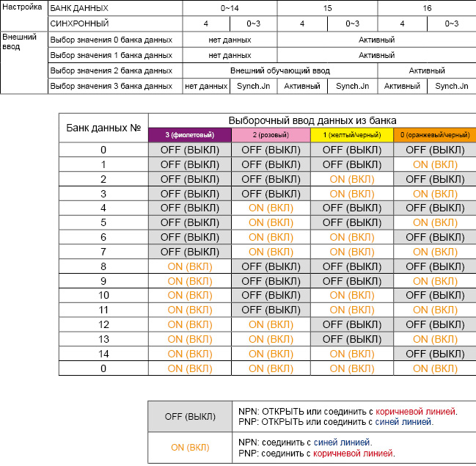Image resolution: width=476 pixels, height=466 pixels.
Task: Click the 'ON (ВКЛ)' legend cell at bottom
Action: coord(190,448)
